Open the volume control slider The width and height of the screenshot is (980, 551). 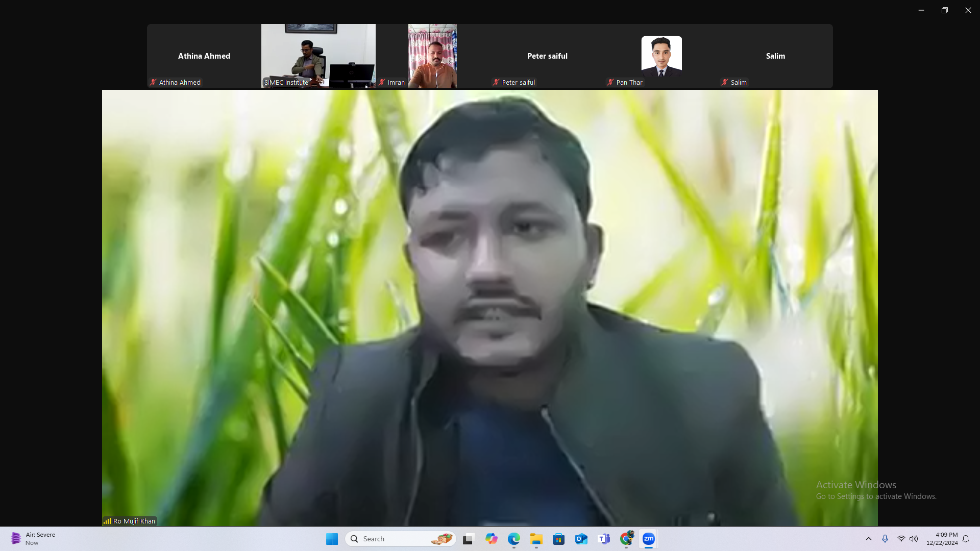click(913, 538)
